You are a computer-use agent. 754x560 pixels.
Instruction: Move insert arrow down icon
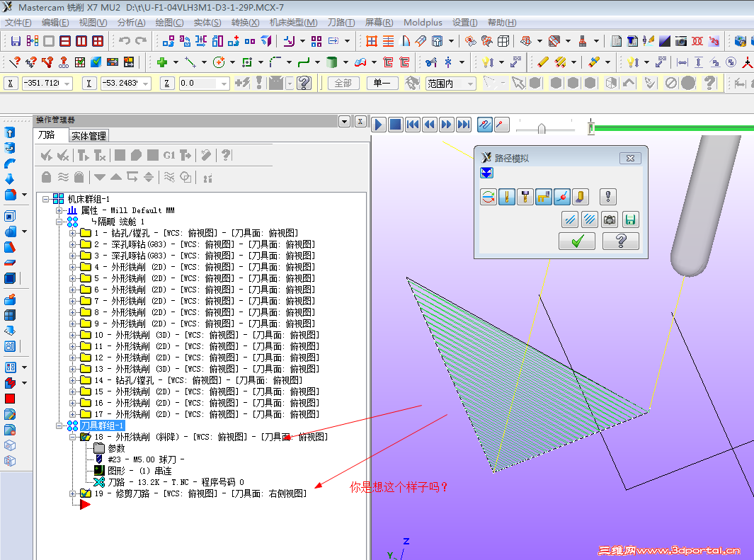[x=100, y=178]
